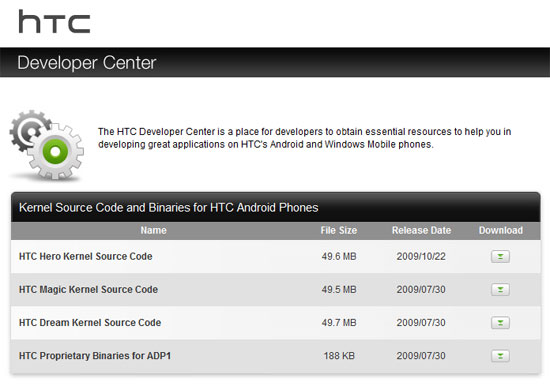Viewport: 550px width, 386px height.
Task: Click the Download column header
Action: (x=501, y=231)
